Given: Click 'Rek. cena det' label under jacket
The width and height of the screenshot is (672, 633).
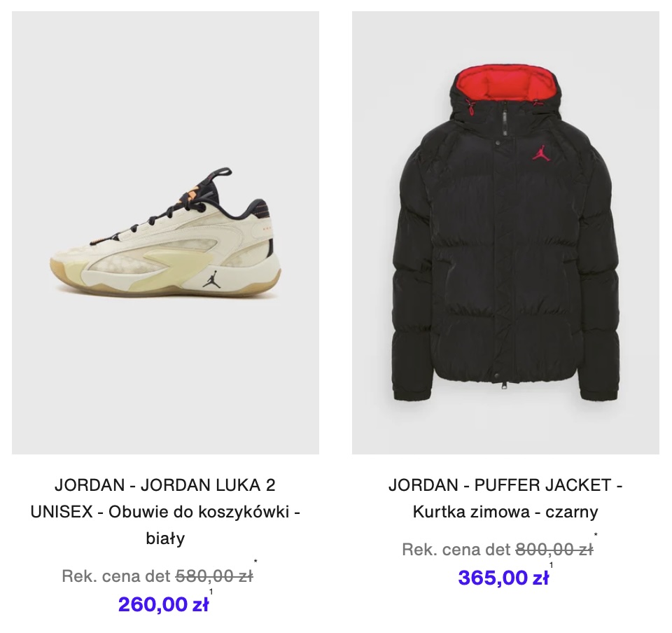Looking at the screenshot, I should [456, 549].
